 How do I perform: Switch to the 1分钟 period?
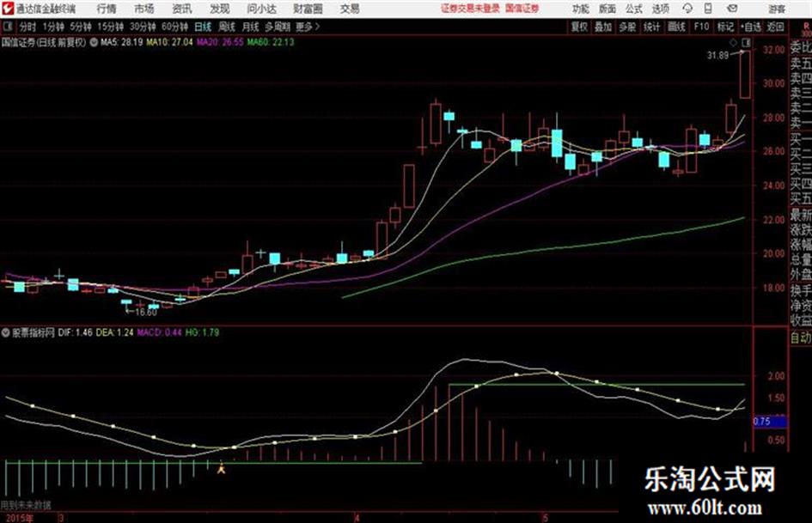point(53,27)
